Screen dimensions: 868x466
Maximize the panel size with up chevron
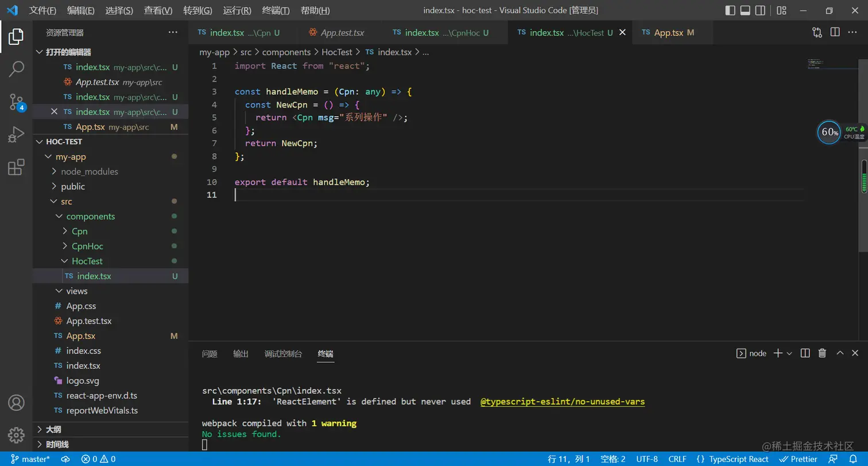pyautogui.click(x=840, y=353)
